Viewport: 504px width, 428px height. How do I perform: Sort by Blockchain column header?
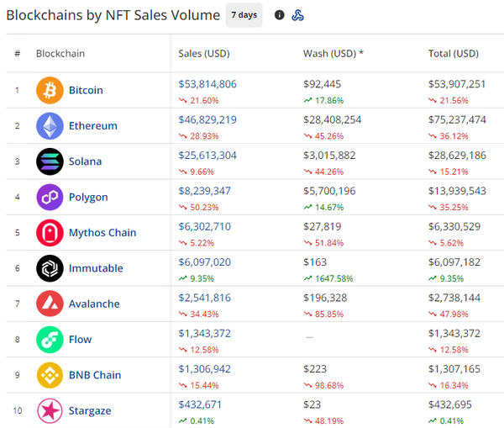click(60, 54)
